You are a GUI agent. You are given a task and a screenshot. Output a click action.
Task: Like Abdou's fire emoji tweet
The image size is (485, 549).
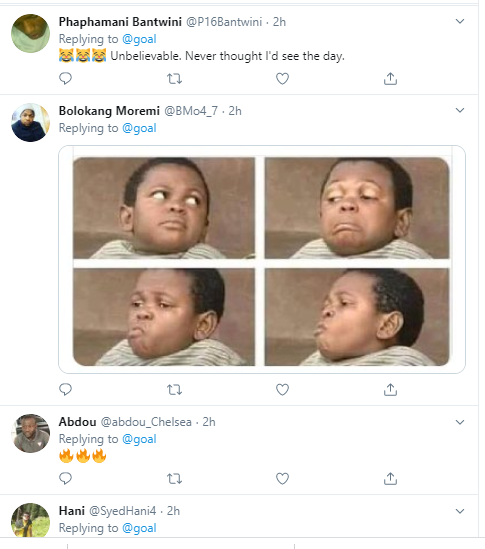pyautogui.click(x=282, y=478)
